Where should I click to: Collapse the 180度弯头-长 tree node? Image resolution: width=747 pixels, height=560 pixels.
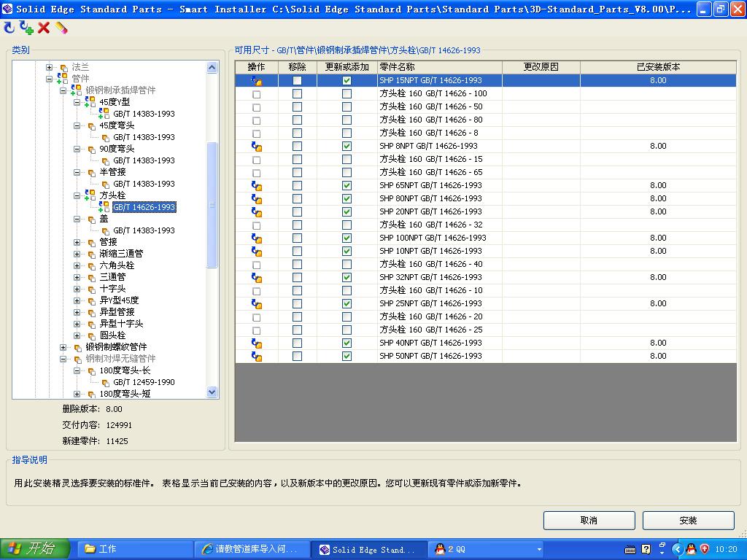tap(77, 371)
